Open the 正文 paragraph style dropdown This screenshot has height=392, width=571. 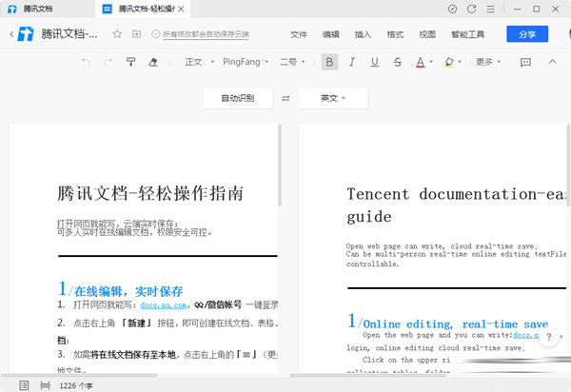click(199, 62)
